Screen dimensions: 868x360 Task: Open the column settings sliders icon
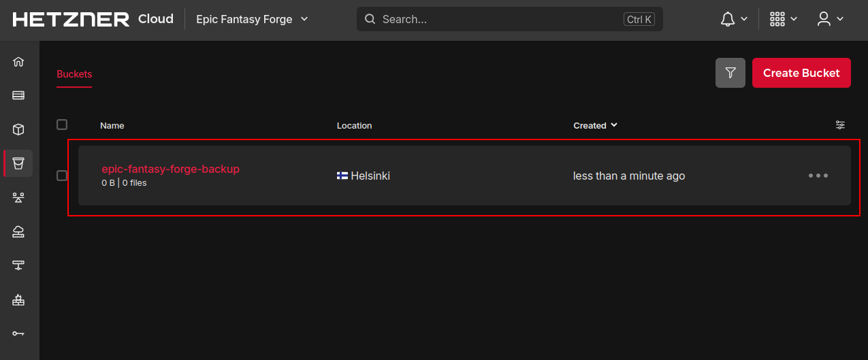pos(840,125)
